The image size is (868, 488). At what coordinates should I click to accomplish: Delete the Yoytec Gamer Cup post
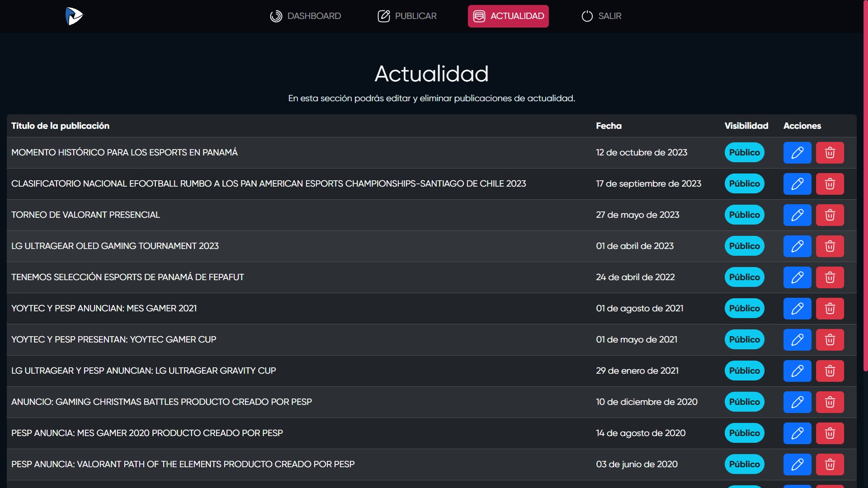tap(830, 340)
